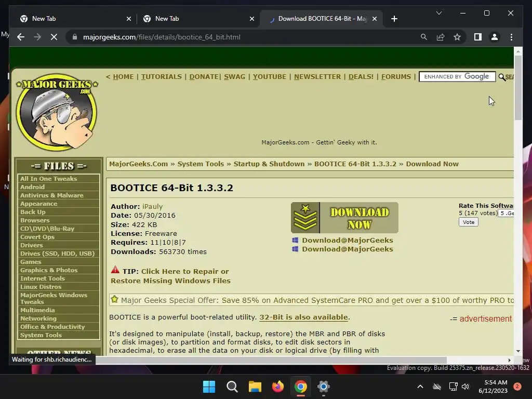Click the MajorGeeks logo

(x=57, y=112)
